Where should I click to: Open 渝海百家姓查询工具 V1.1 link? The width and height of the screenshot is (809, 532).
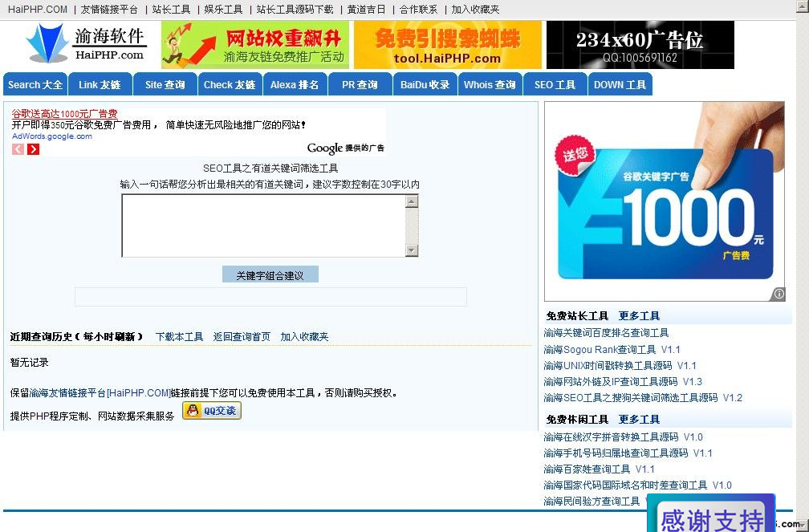(x=599, y=469)
